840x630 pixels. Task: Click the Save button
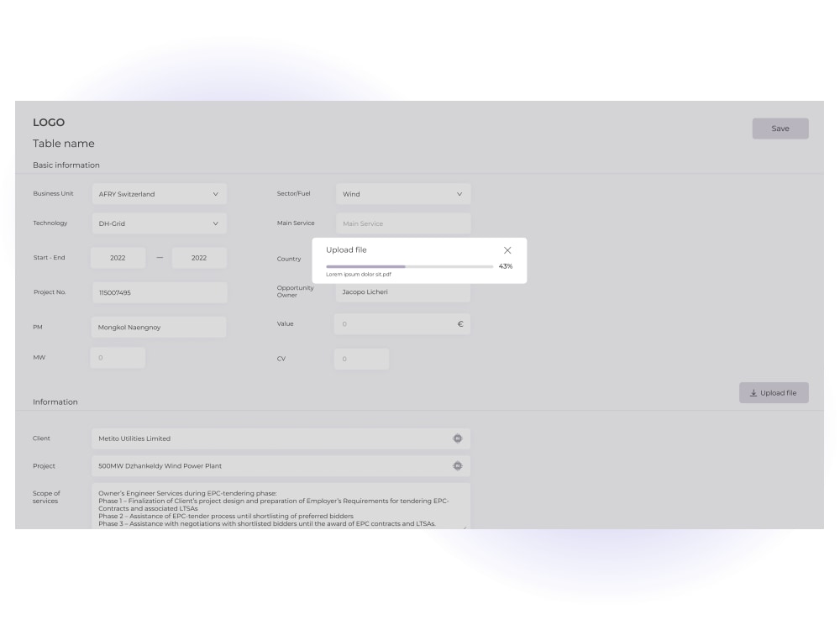[780, 128]
